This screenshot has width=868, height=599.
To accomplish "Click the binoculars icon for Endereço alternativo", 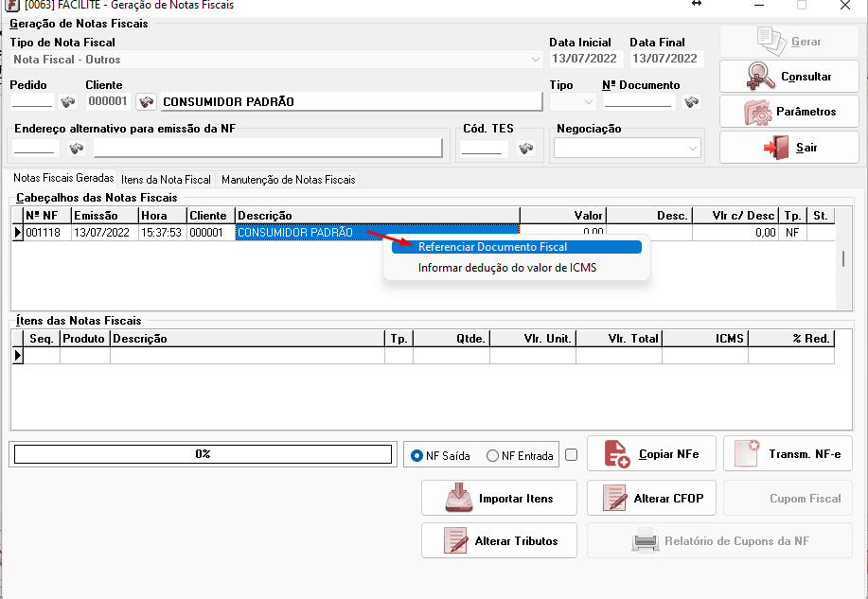I will (77, 148).
